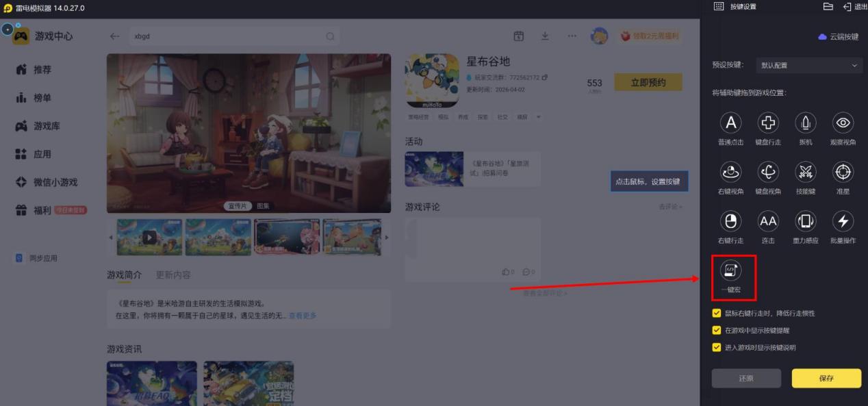Choose the 观察视角 eye icon
The height and width of the screenshot is (406, 868).
(843, 123)
